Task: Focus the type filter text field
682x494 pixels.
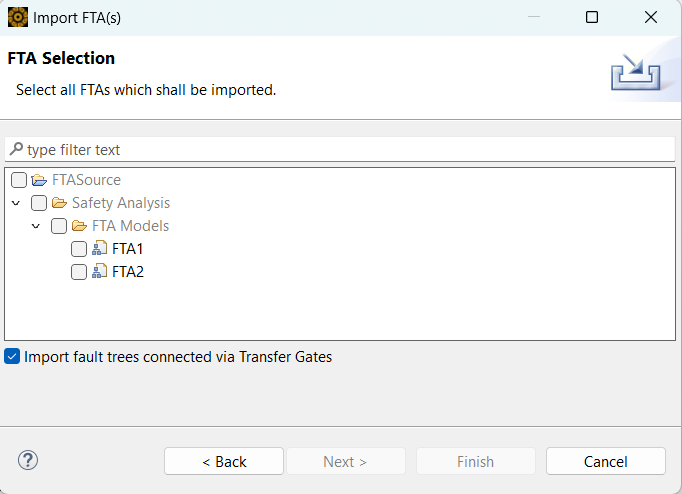Action: pos(340,149)
